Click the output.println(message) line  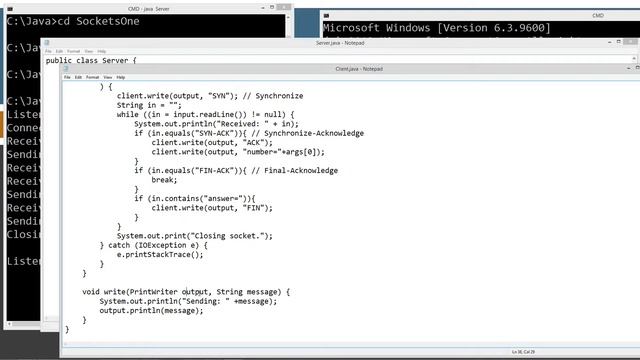(x=151, y=311)
